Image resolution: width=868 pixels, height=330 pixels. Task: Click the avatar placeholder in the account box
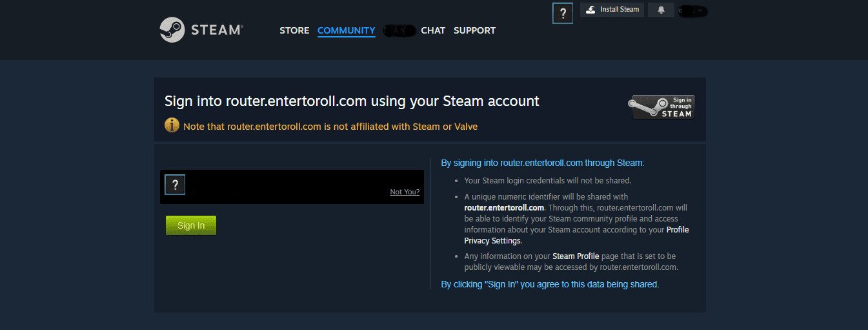point(175,185)
